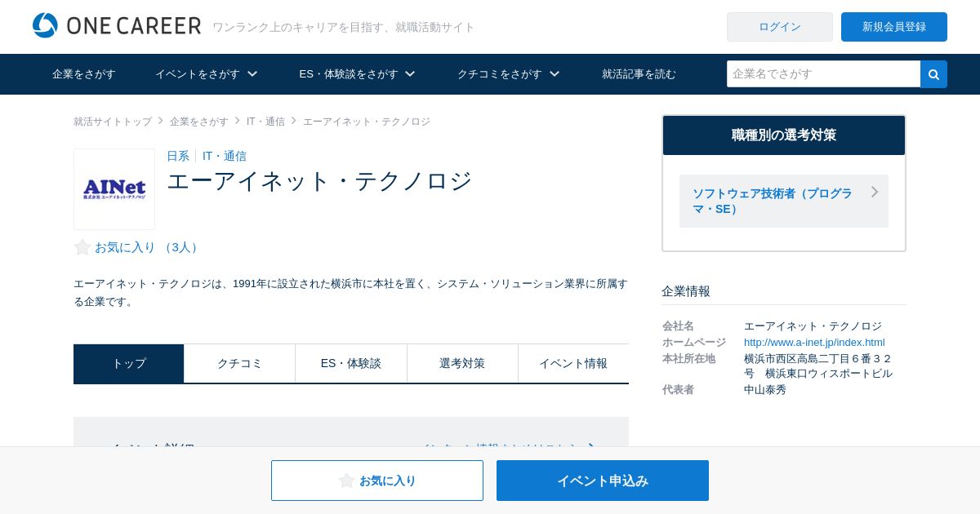This screenshot has height=514, width=980.
Task: Click the 横浜市西区高島 address text
Action: click(x=818, y=366)
